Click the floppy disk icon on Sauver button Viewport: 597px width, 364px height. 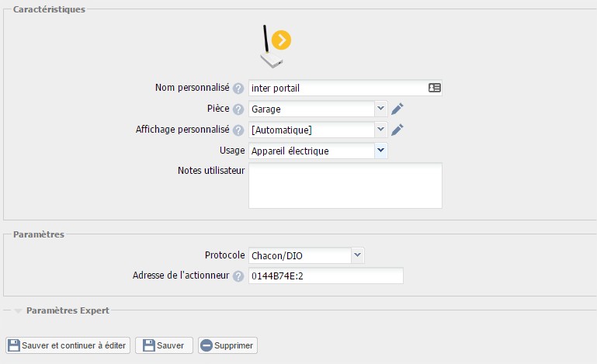click(x=147, y=345)
